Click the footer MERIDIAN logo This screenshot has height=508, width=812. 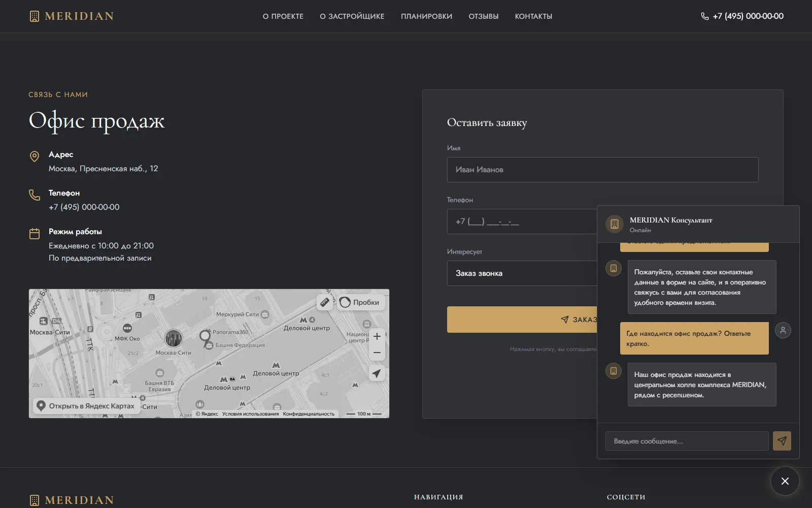coord(72,500)
